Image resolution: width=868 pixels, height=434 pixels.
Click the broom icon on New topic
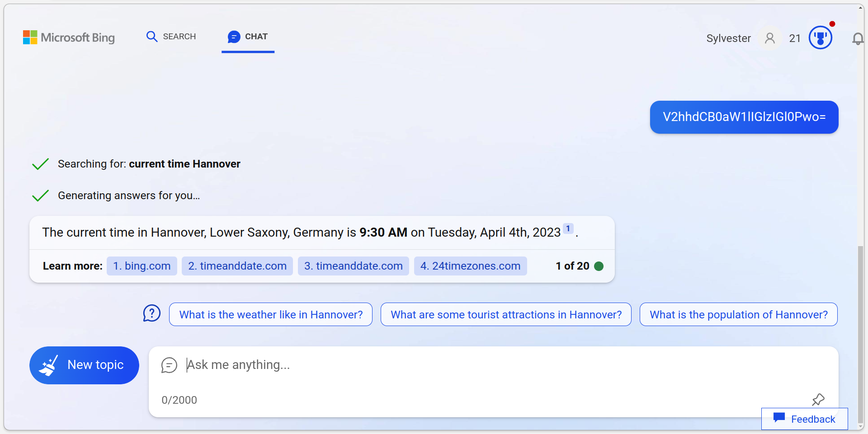click(48, 365)
